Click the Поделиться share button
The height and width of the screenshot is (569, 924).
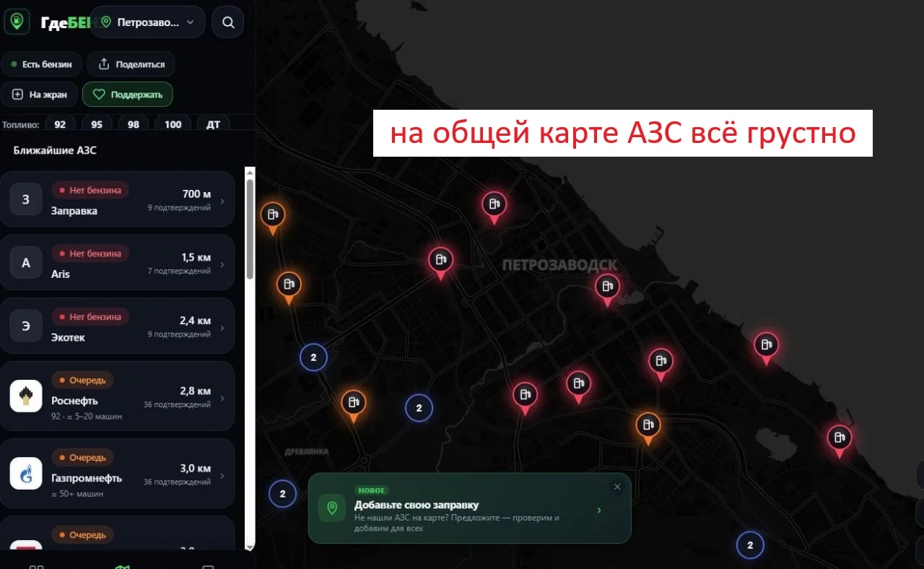[131, 64]
